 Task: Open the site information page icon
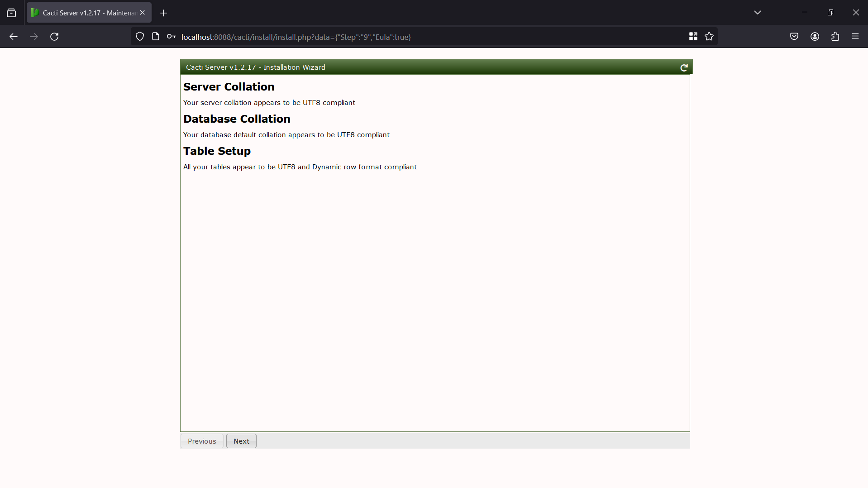pyautogui.click(x=156, y=37)
